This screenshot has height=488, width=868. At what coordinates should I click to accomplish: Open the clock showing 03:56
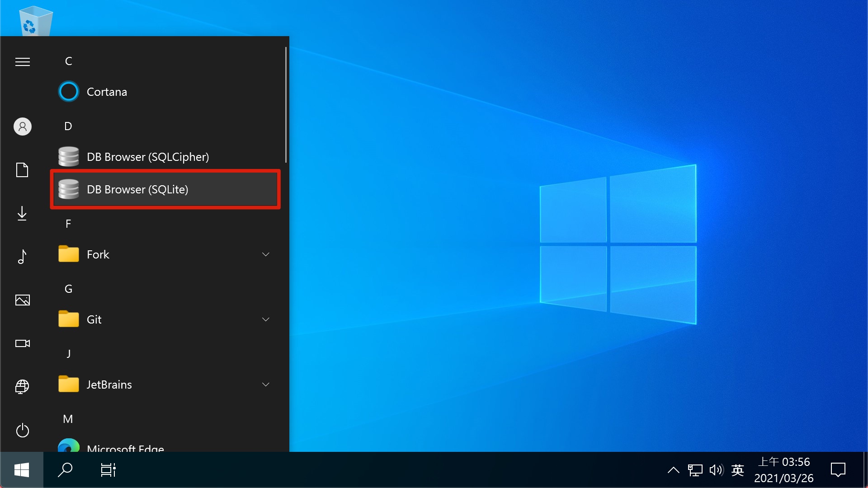[x=784, y=470]
